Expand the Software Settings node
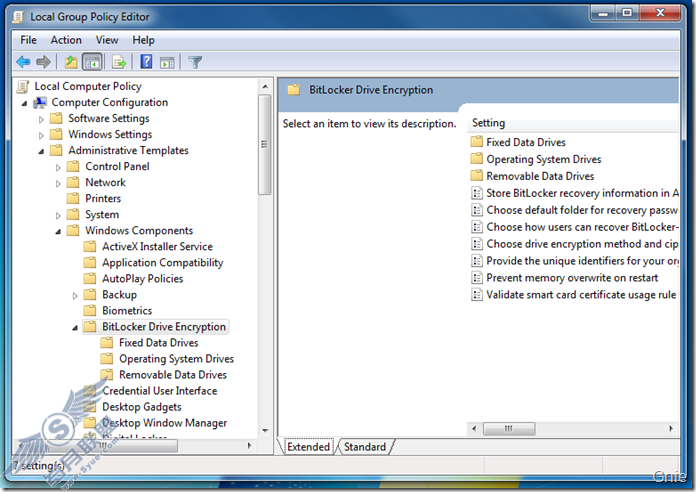Viewport: 696px width, 492px height. pyautogui.click(x=41, y=119)
